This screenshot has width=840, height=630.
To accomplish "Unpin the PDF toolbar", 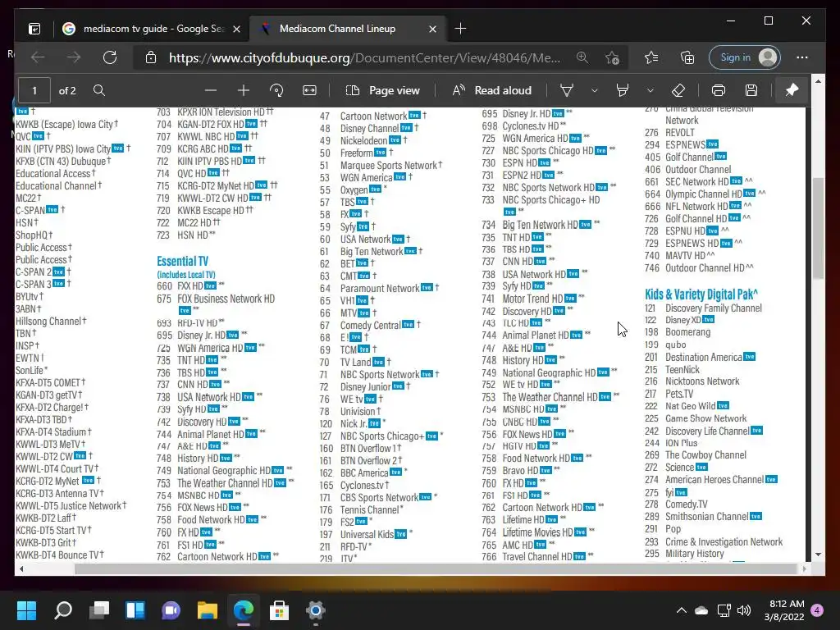I will [x=792, y=90].
